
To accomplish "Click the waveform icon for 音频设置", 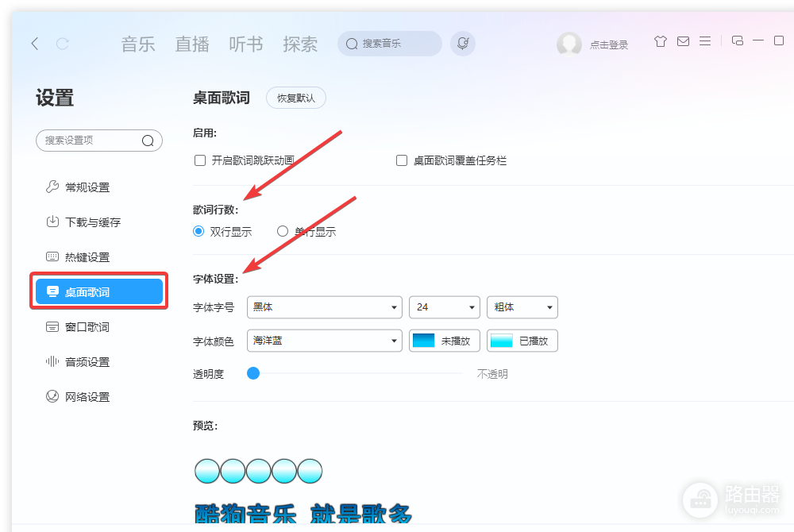I will pyautogui.click(x=52, y=361).
